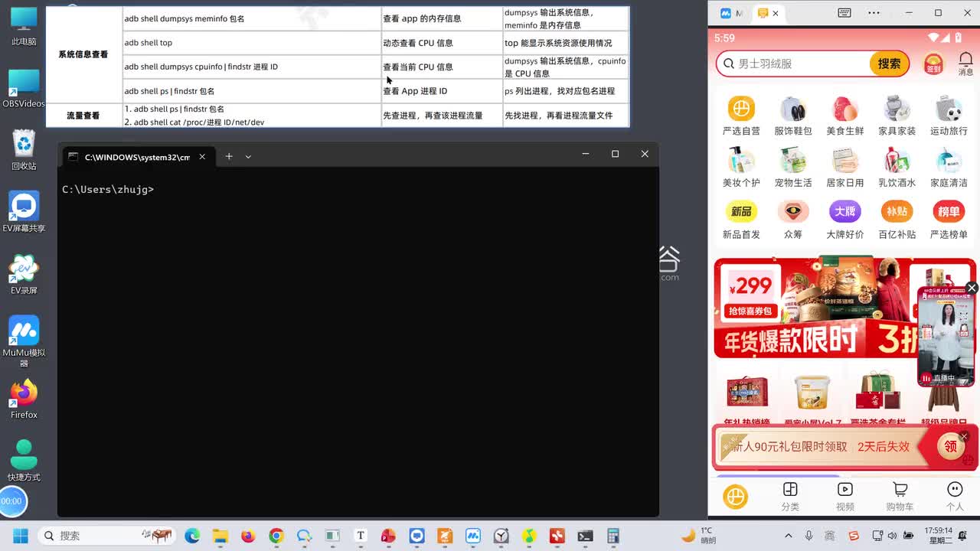Add a new terminal tab
Viewport: 980px width, 551px height.
tap(228, 156)
